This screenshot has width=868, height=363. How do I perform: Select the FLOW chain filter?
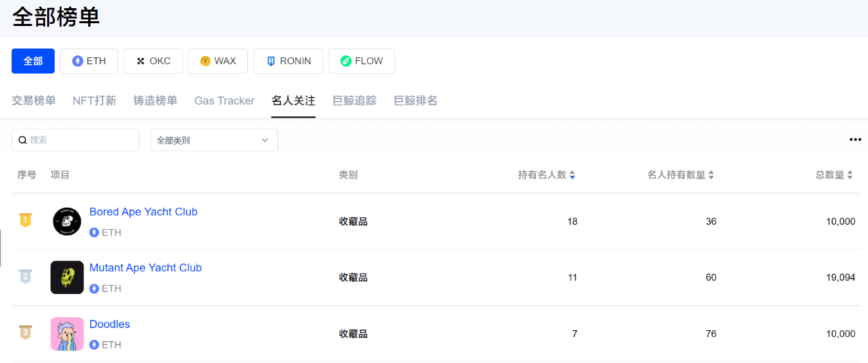click(x=361, y=61)
